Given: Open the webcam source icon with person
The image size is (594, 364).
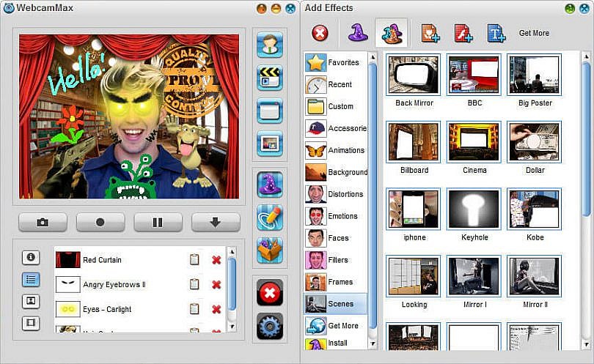Looking at the screenshot, I should tap(270, 45).
